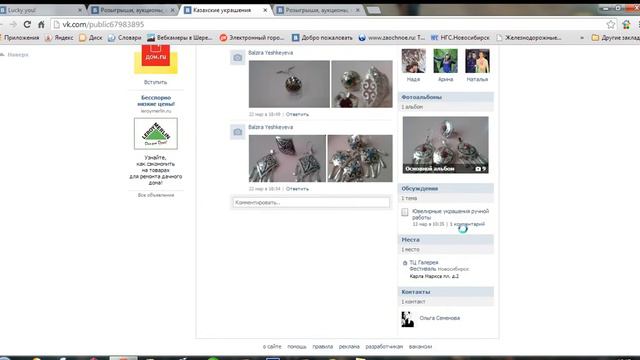Click the ТЦ Галерея place pin icon

405,263
